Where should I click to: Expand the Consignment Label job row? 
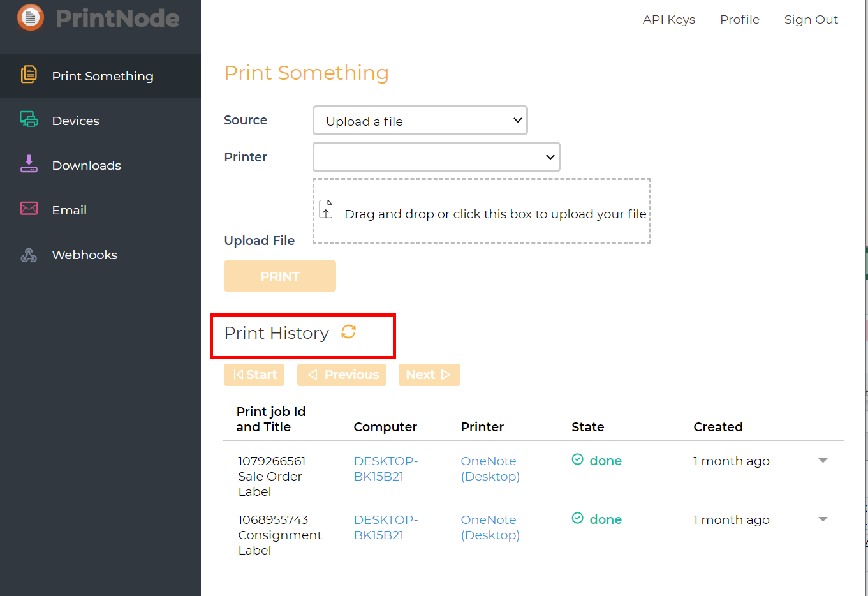[x=823, y=519]
